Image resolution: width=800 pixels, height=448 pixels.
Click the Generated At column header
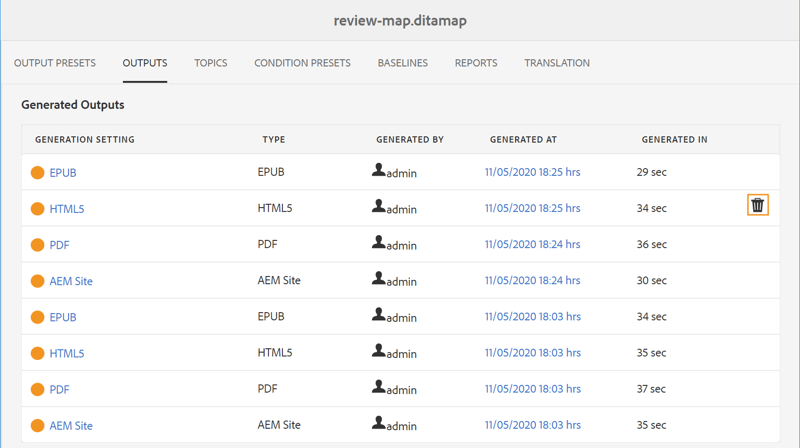[523, 139]
